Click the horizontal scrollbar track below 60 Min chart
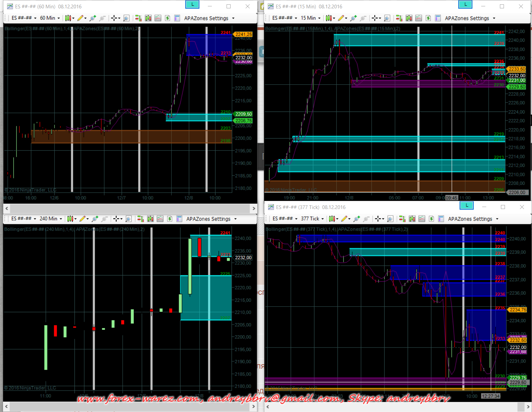The image size is (532, 412). coord(130,208)
